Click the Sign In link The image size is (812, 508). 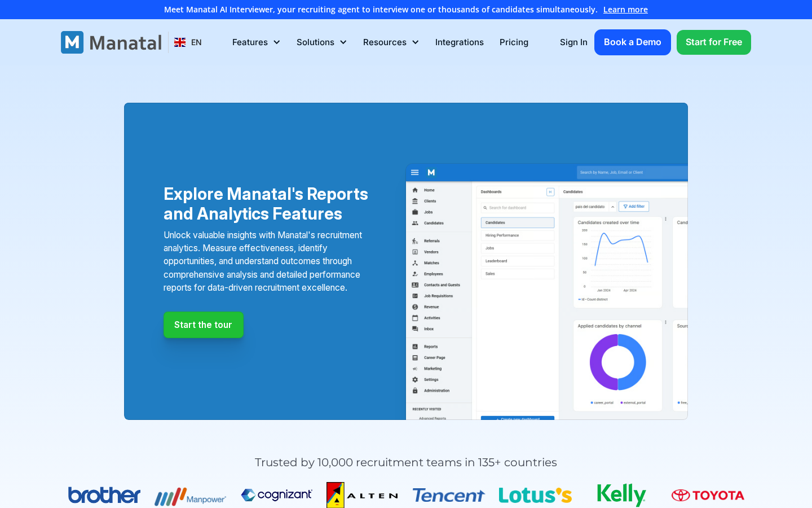[x=573, y=42]
